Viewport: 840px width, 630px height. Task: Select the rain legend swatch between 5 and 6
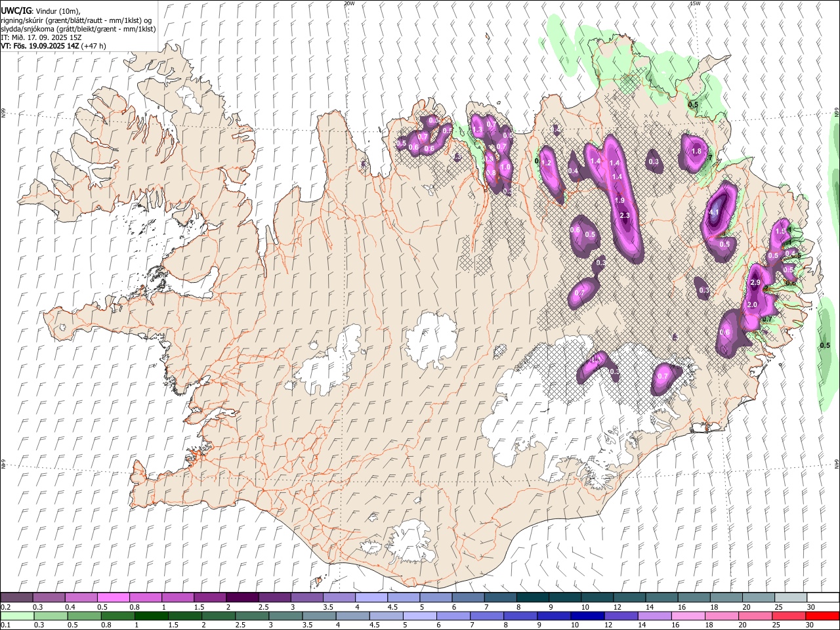(420, 616)
